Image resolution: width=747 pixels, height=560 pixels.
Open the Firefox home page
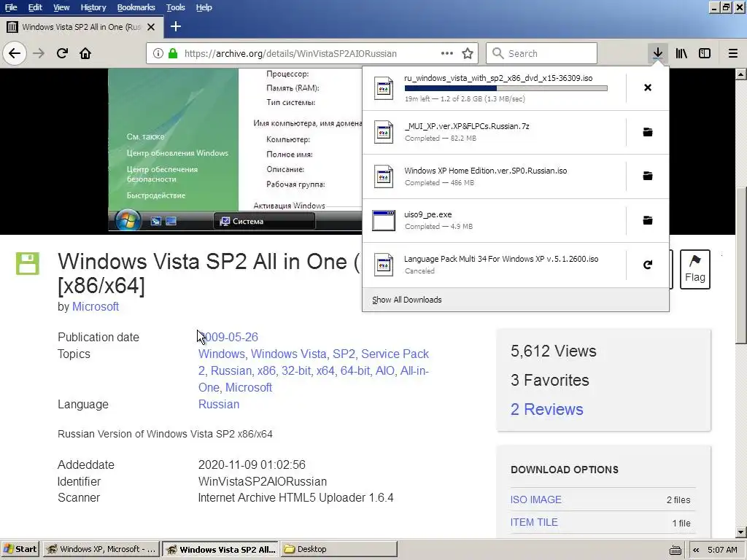(x=85, y=53)
